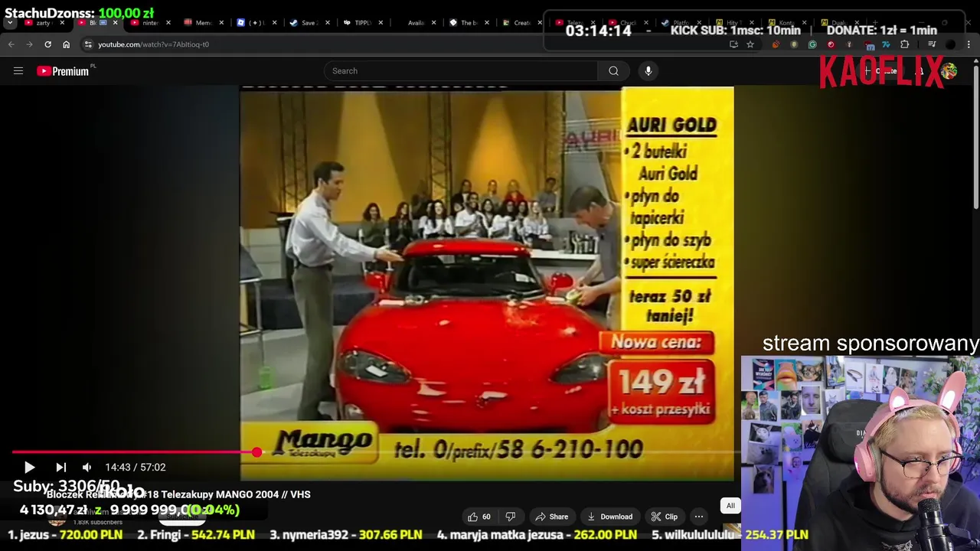Viewport: 980px width, 551px height.
Task: Seek using the red progress bar scrubber
Action: pos(256,452)
